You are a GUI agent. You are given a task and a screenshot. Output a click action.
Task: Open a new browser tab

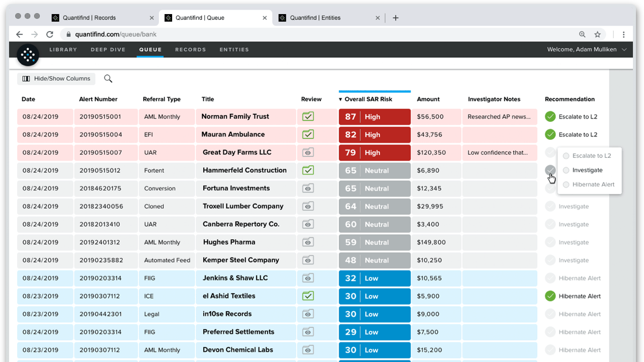coord(395,18)
